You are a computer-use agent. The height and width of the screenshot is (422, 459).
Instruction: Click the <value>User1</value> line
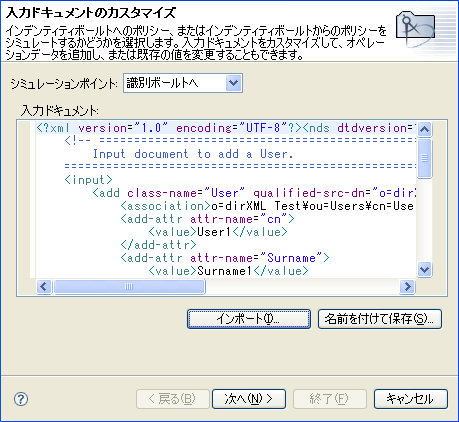click(x=218, y=232)
